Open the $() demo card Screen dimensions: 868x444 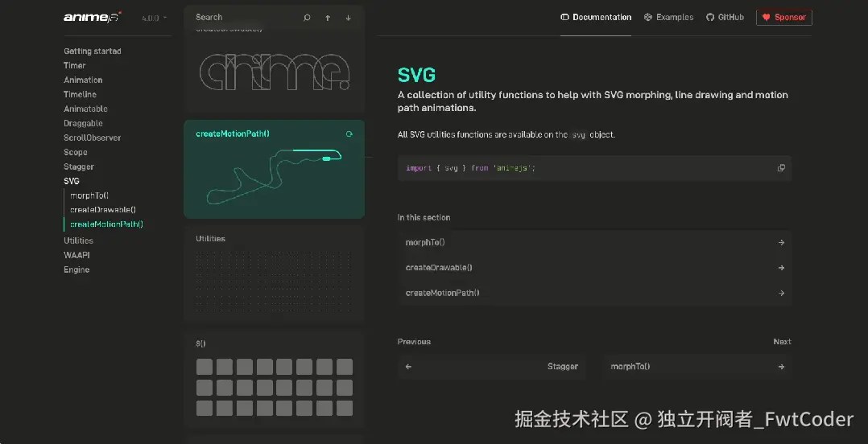[274, 380]
